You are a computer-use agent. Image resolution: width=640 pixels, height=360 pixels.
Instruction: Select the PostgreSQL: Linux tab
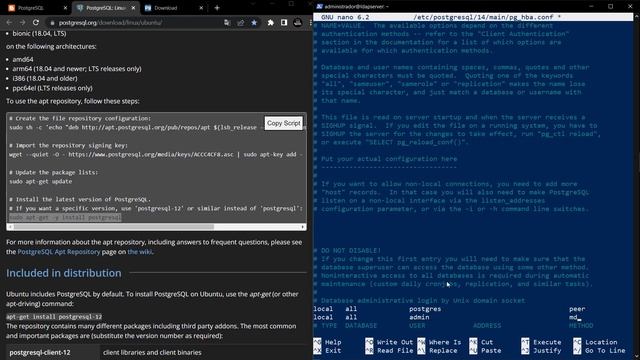click(106, 8)
